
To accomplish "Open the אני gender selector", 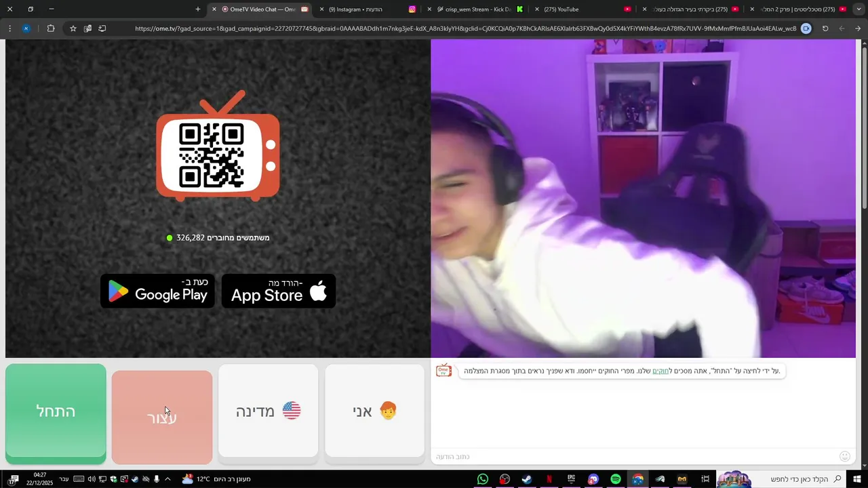I will pyautogui.click(x=375, y=411).
